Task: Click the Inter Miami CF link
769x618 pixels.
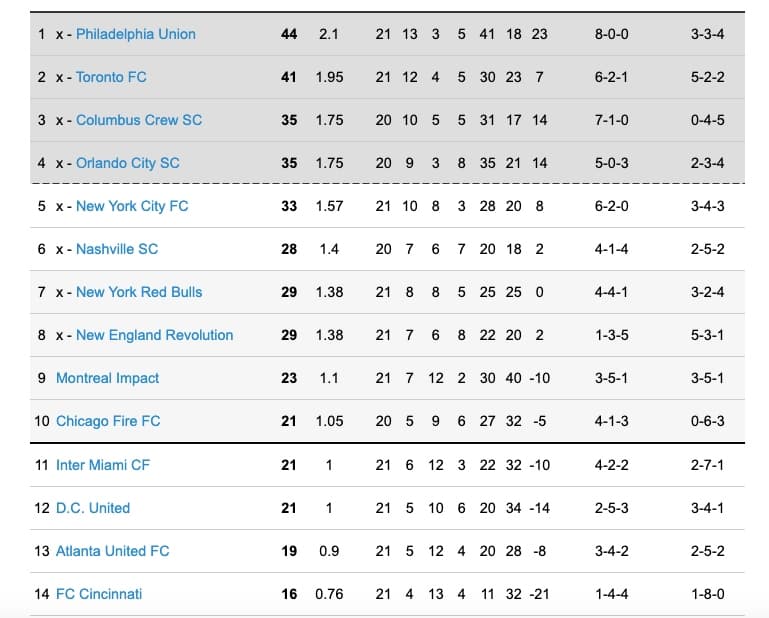Action: pyautogui.click(x=103, y=465)
